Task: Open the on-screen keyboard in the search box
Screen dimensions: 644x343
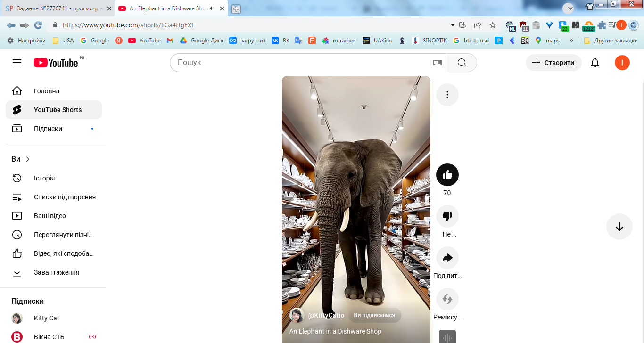Action: [x=438, y=63]
